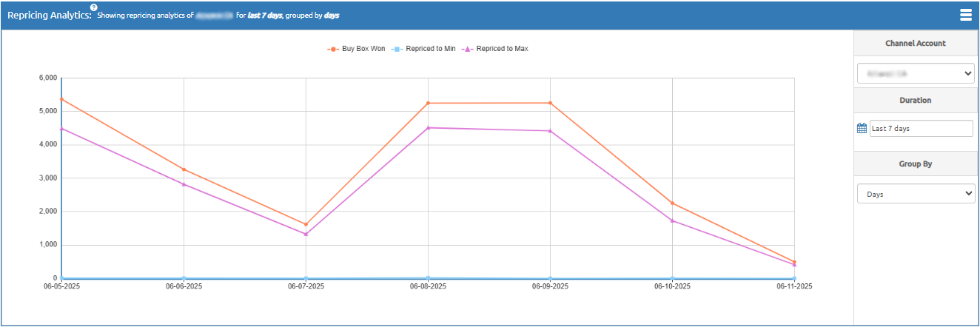Select Repriced to Max point on 06-10-2025
Image resolution: width=980 pixels, height=327 pixels.
(x=672, y=220)
